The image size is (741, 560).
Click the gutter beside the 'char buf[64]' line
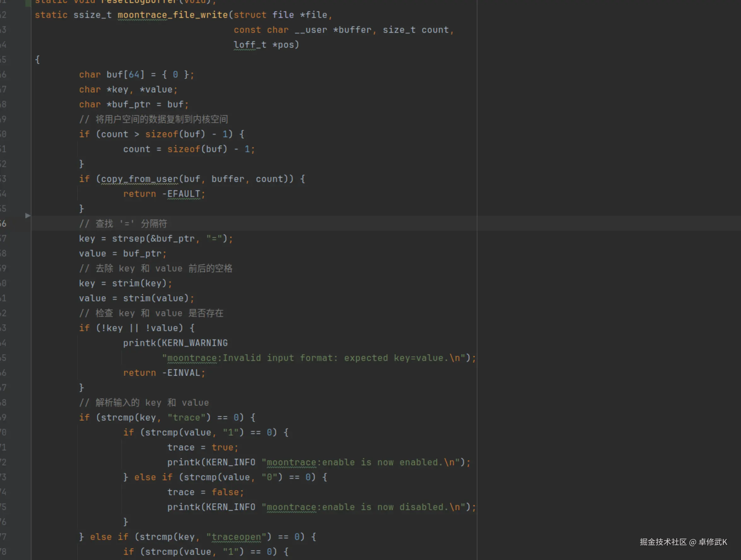click(x=17, y=74)
